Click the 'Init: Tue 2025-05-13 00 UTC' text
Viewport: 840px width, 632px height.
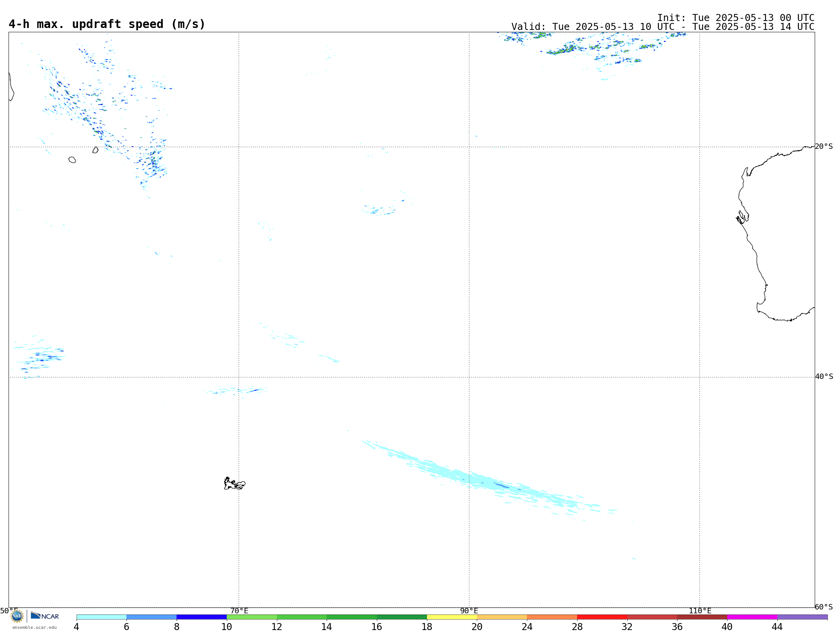click(x=736, y=18)
